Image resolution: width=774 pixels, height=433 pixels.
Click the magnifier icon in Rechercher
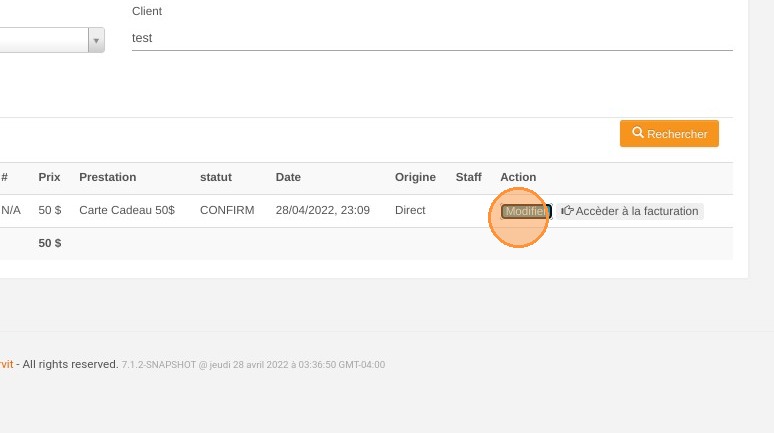(638, 132)
